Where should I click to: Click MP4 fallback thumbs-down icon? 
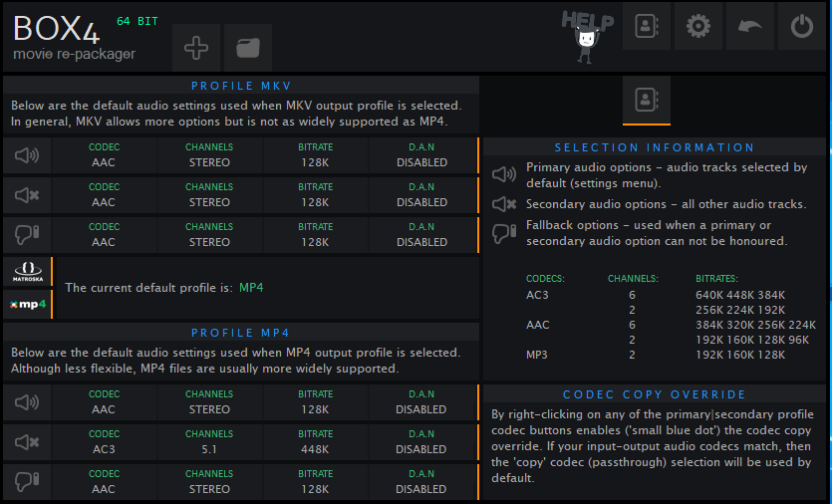(27, 482)
